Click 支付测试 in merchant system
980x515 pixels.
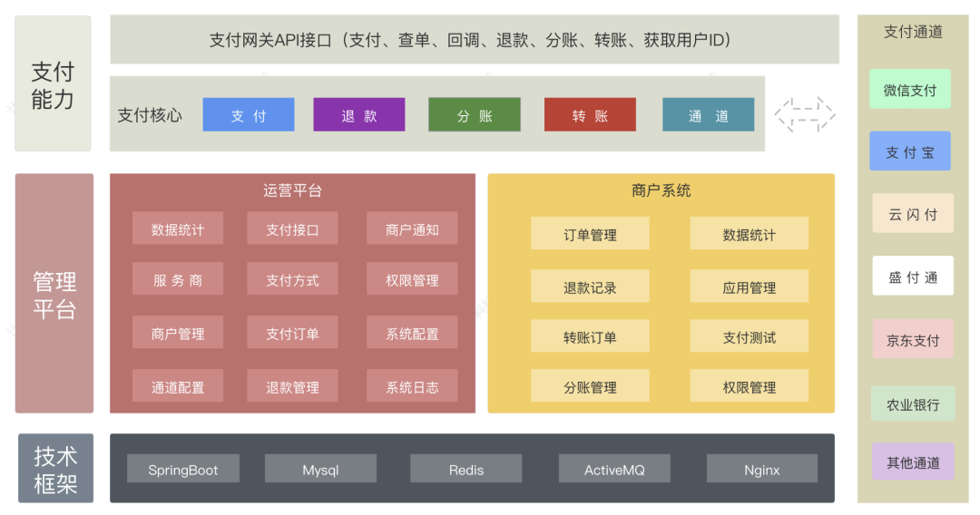click(x=749, y=336)
